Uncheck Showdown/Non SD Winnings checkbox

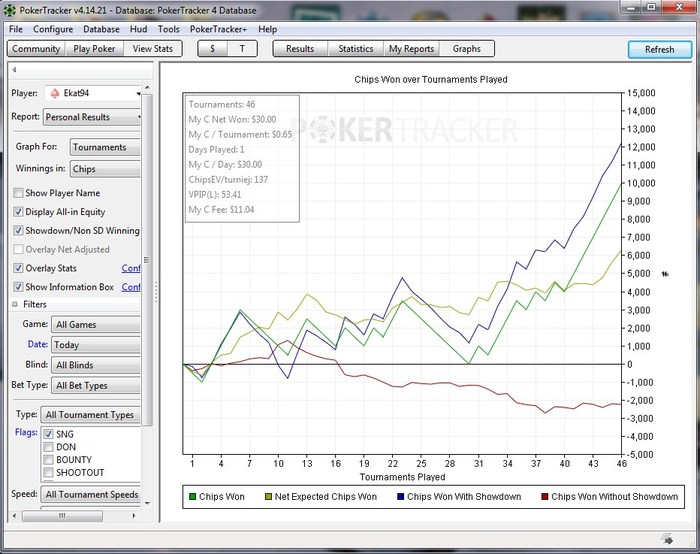[18, 230]
